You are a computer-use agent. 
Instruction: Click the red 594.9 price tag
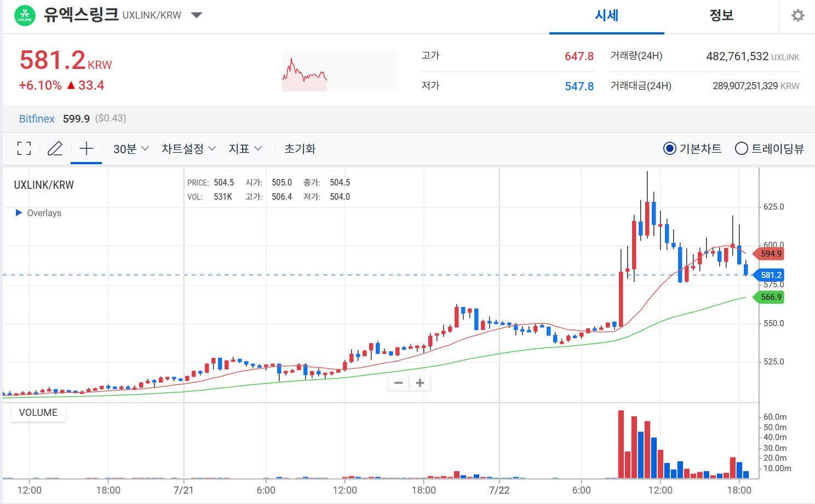[768, 254]
